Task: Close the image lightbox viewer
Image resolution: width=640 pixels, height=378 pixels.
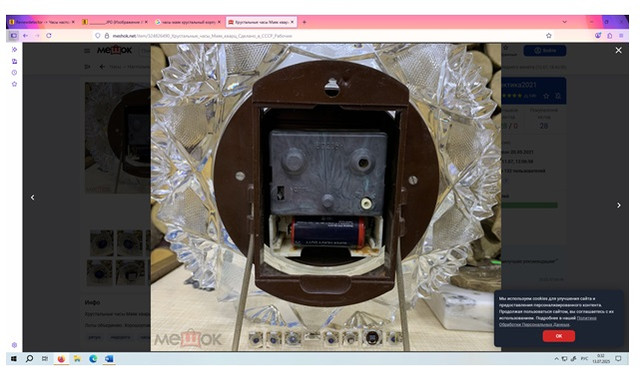Action: 618,50
